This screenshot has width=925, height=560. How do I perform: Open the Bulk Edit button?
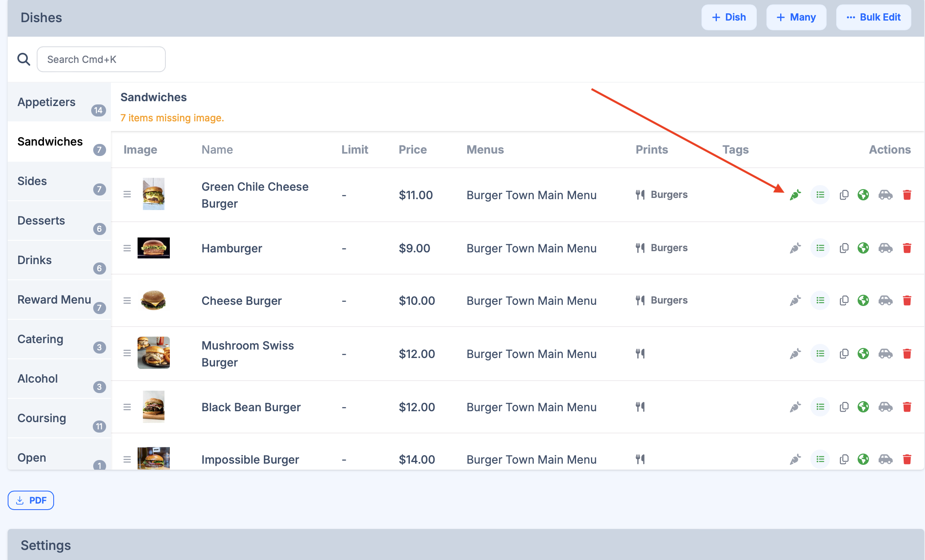[873, 17]
